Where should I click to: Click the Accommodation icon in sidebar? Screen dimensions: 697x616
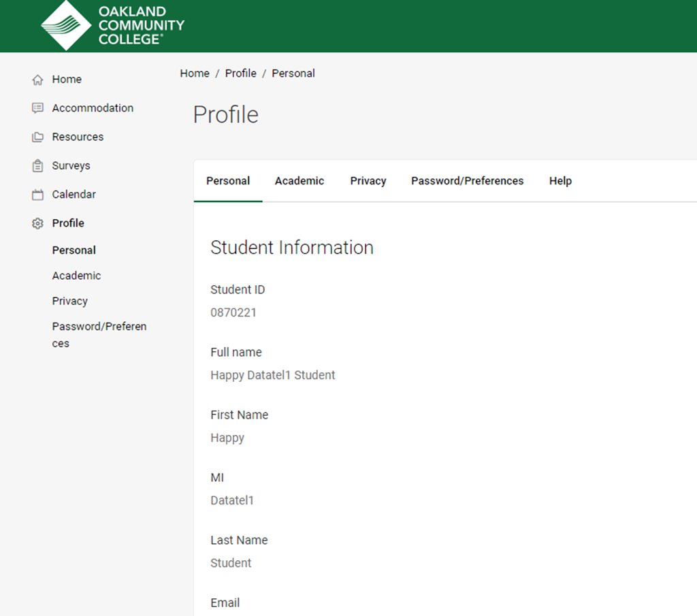(x=38, y=108)
